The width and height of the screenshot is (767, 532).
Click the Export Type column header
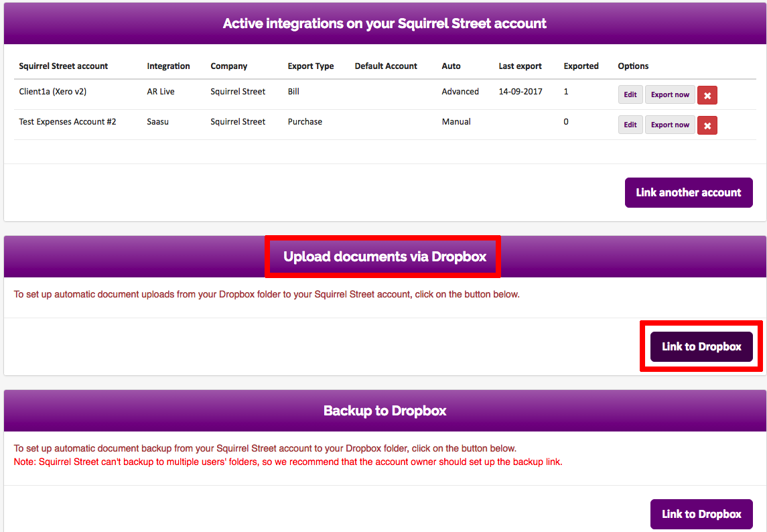pyautogui.click(x=311, y=66)
